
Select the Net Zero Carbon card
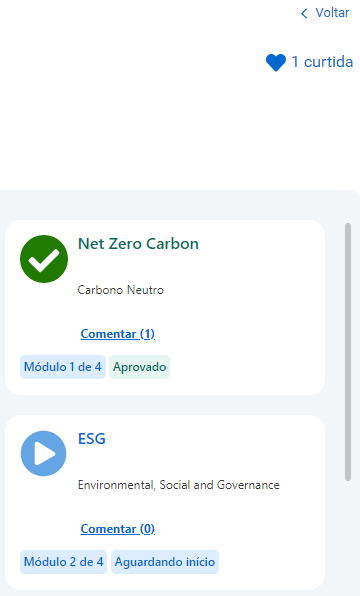point(165,308)
